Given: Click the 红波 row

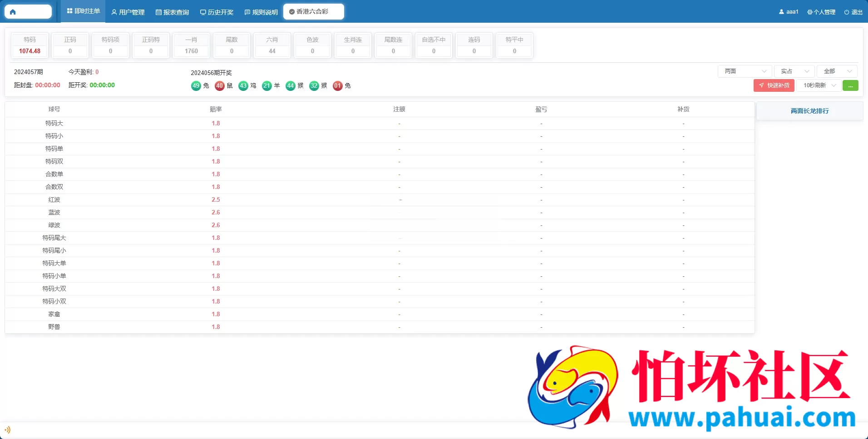Looking at the screenshot, I should tap(380, 200).
